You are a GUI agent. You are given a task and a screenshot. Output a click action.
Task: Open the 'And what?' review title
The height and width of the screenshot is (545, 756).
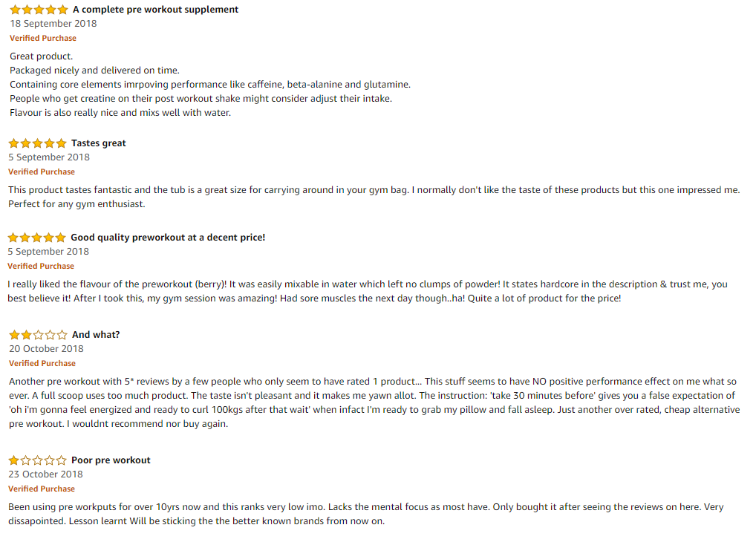point(96,335)
